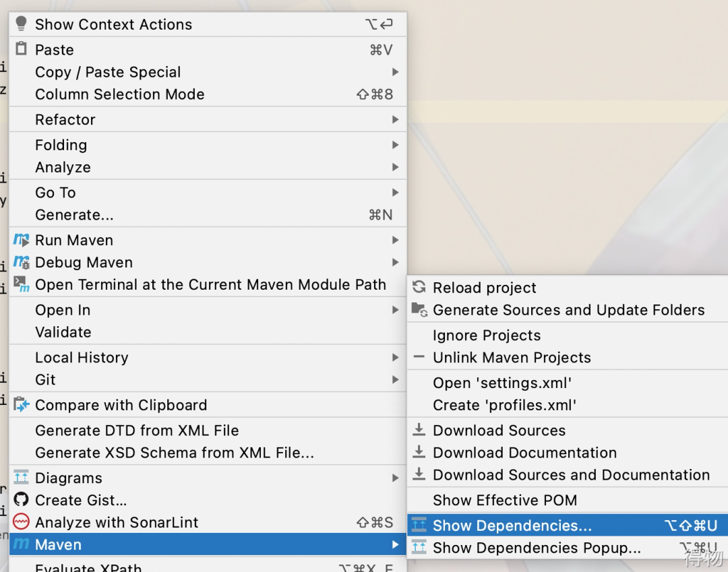Click the Download Sources arrow icon
Viewport: 728px width, 572px height.
tap(419, 430)
